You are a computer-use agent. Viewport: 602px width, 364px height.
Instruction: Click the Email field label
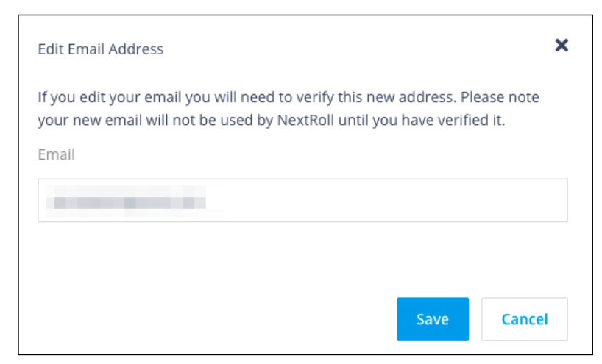coord(57,155)
